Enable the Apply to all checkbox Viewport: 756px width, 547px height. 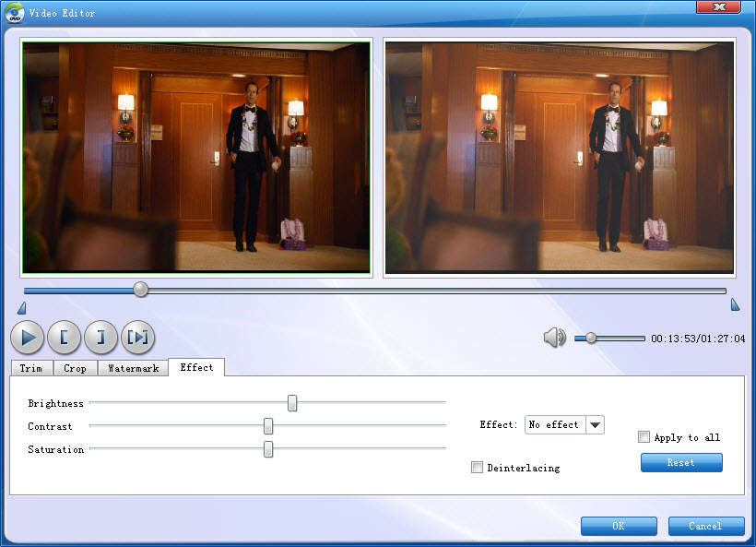click(644, 437)
